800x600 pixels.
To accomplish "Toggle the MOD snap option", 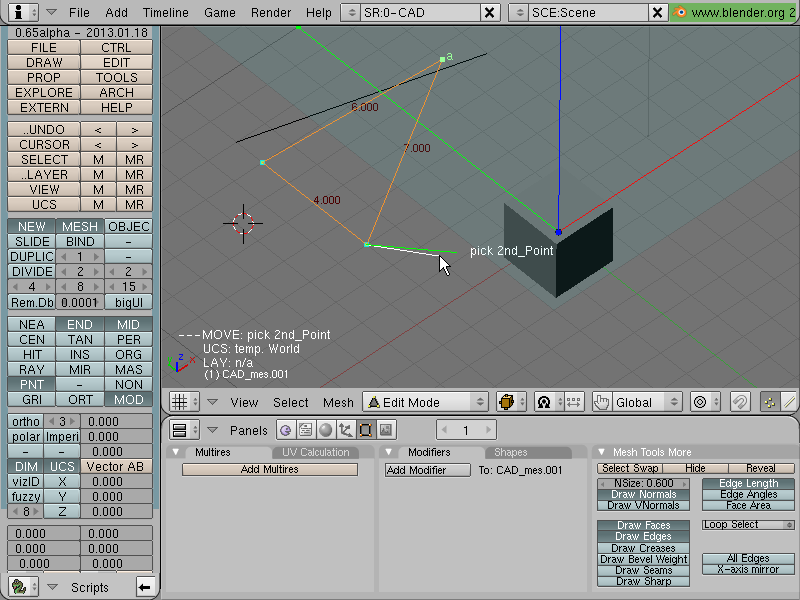I will pos(128,399).
